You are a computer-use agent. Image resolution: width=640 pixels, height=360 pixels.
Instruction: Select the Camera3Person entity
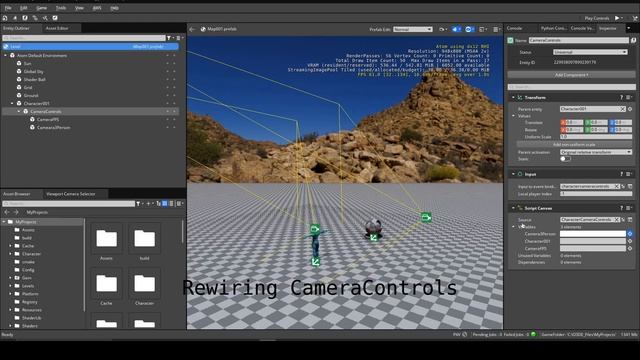coord(53,127)
